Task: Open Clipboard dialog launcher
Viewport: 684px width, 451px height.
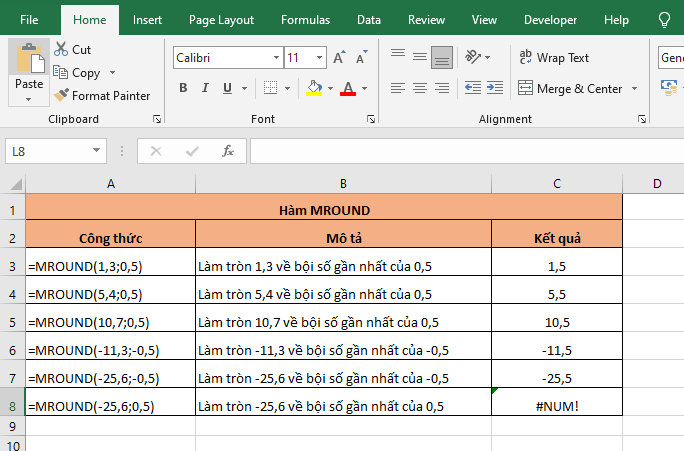Action: (157, 119)
